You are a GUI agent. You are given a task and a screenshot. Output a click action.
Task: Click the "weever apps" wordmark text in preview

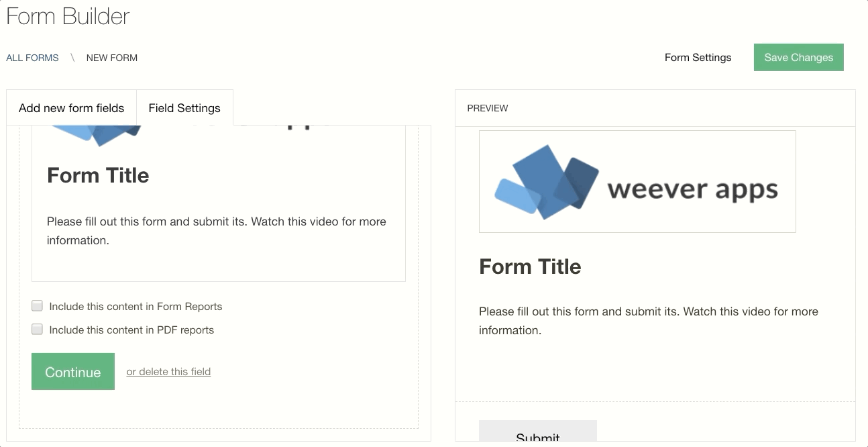pyautogui.click(x=692, y=189)
